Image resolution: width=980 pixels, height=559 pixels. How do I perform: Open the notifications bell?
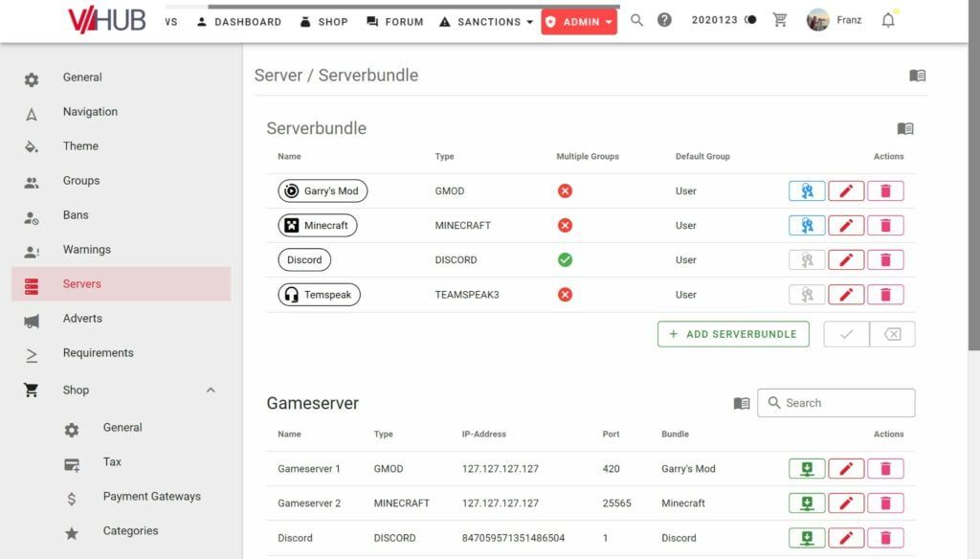click(888, 21)
